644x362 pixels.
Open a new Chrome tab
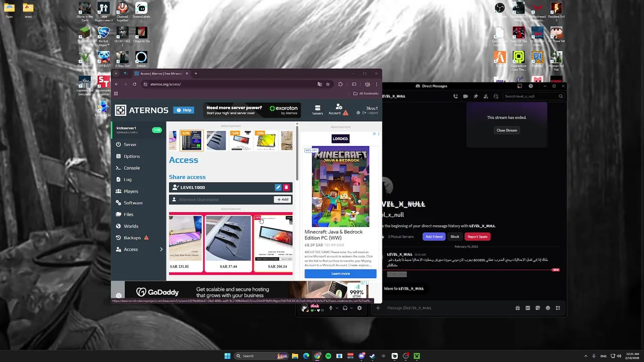point(196,73)
